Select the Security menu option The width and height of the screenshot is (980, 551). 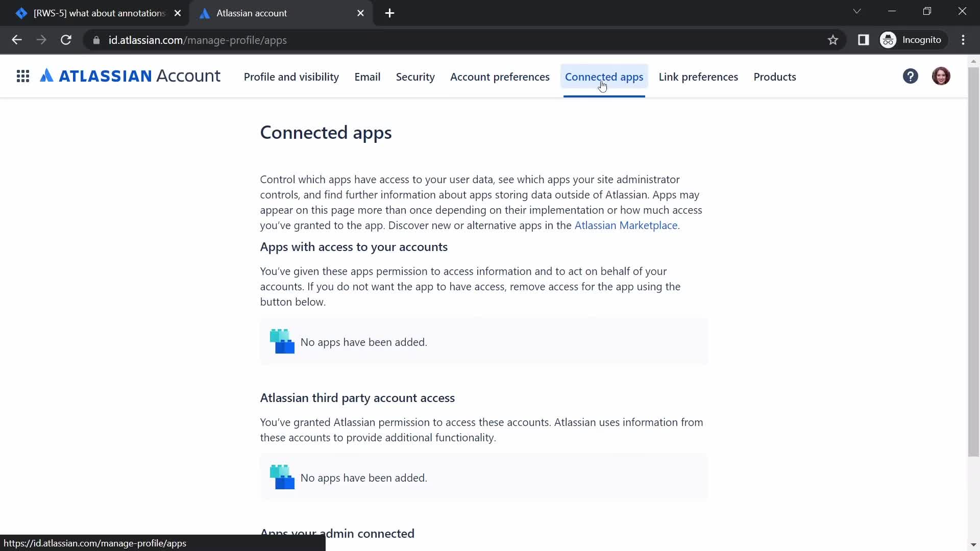(x=415, y=77)
